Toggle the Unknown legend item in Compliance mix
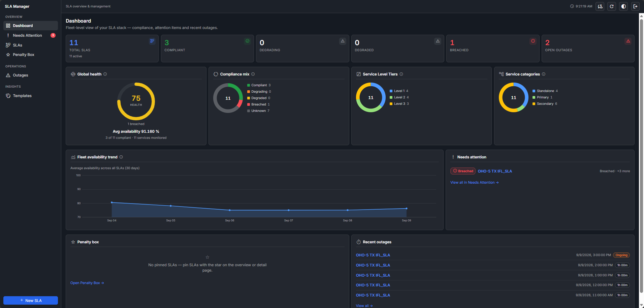The image size is (644, 308). click(258, 111)
